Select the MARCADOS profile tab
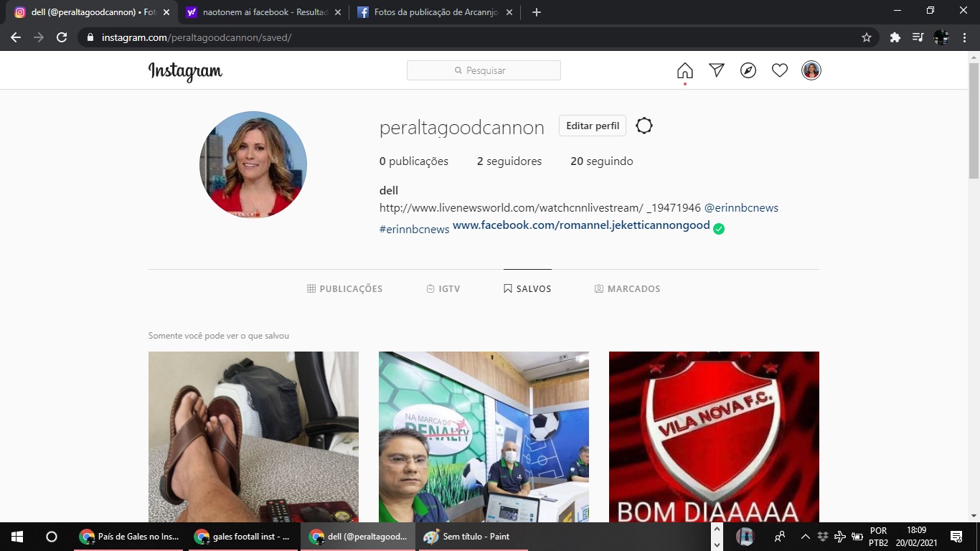This screenshot has height=551, width=980. click(x=628, y=288)
